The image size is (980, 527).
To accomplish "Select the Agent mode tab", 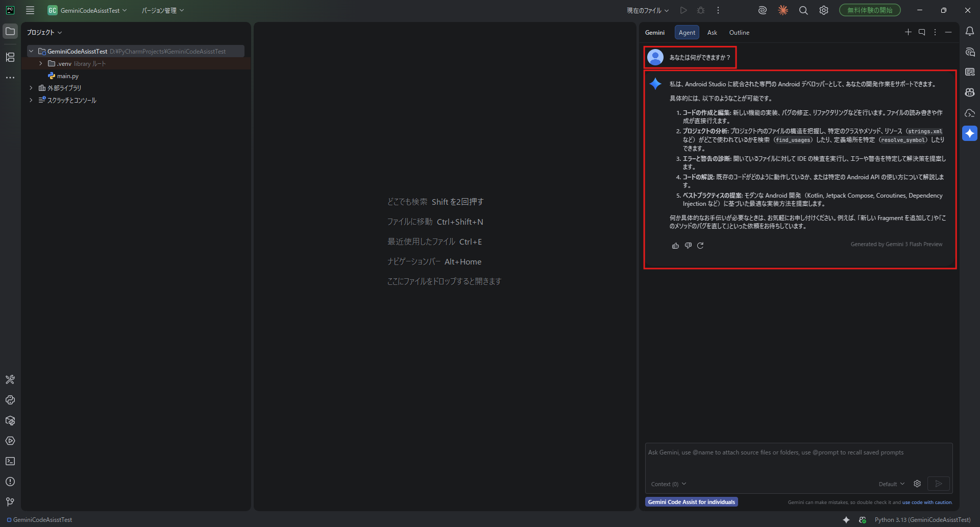I will [x=687, y=33].
